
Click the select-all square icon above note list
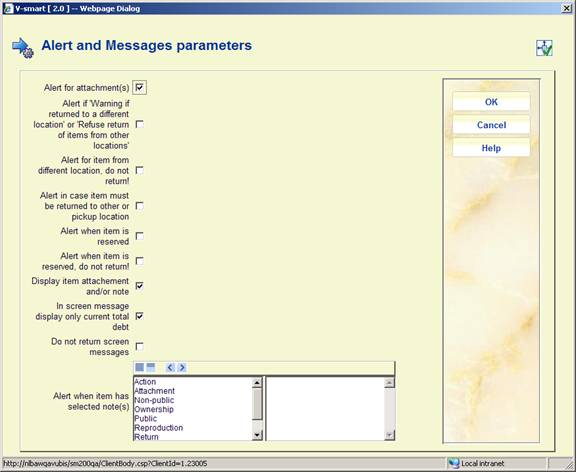coord(140,367)
